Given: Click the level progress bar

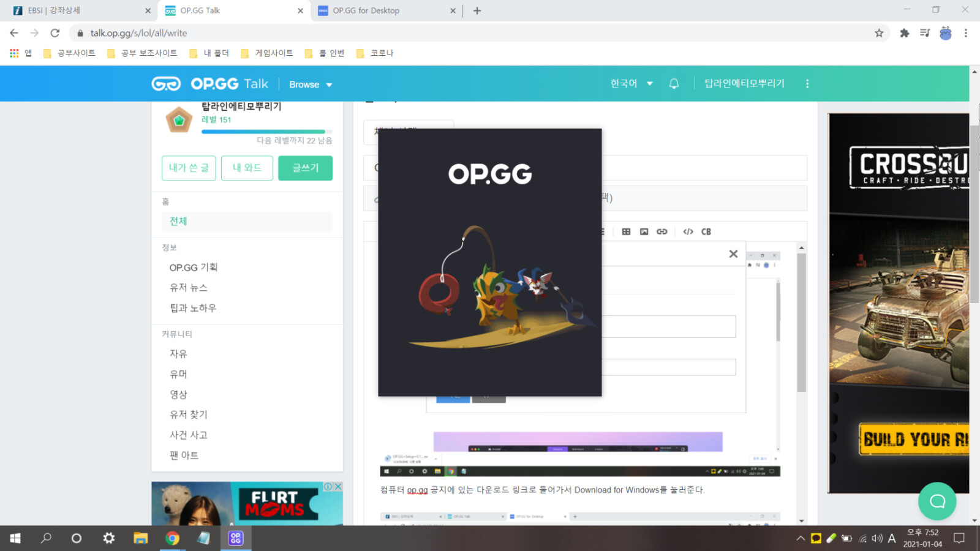Looking at the screenshot, I should click(266, 131).
